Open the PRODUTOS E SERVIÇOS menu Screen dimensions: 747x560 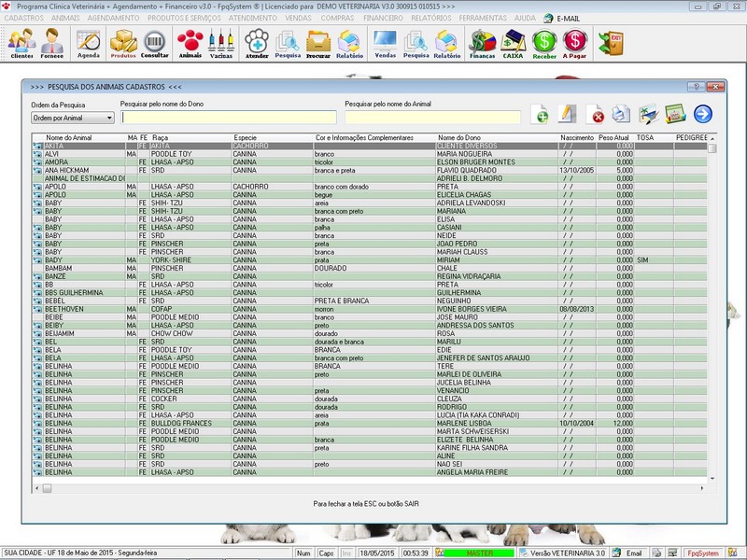pyautogui.click(x=184, y=18)
